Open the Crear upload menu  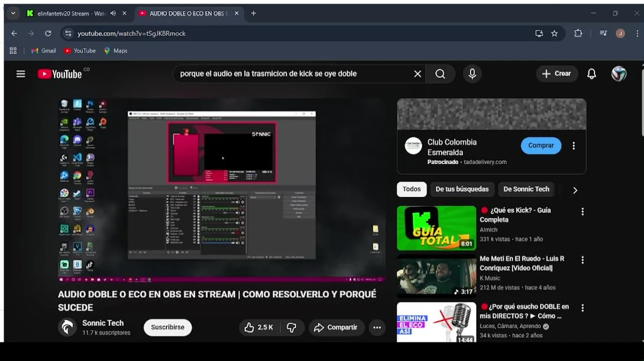[557, 74]
